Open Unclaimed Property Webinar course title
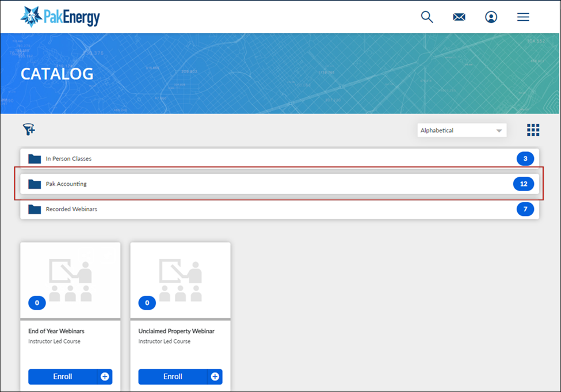Image resolution: width=561 pixels, height=392 pixels. point(177,331)
